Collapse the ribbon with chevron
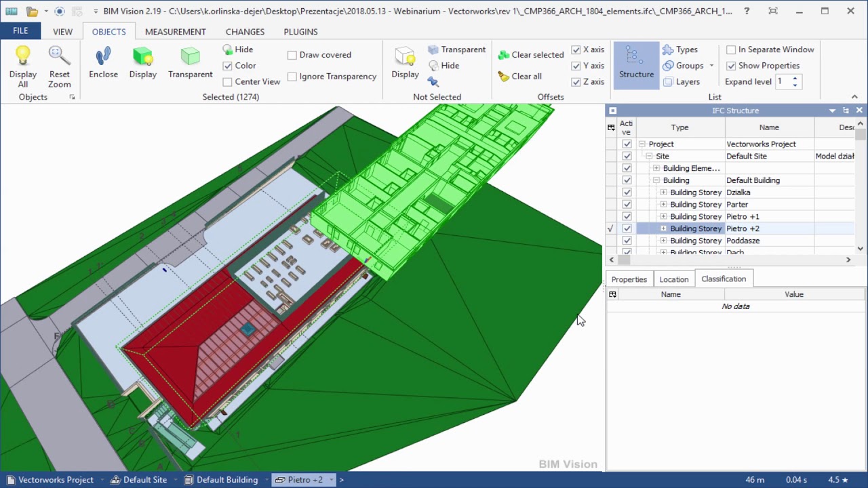Image resolution: width=868 pixels, height=488 pixels. (x=854, y=97)
